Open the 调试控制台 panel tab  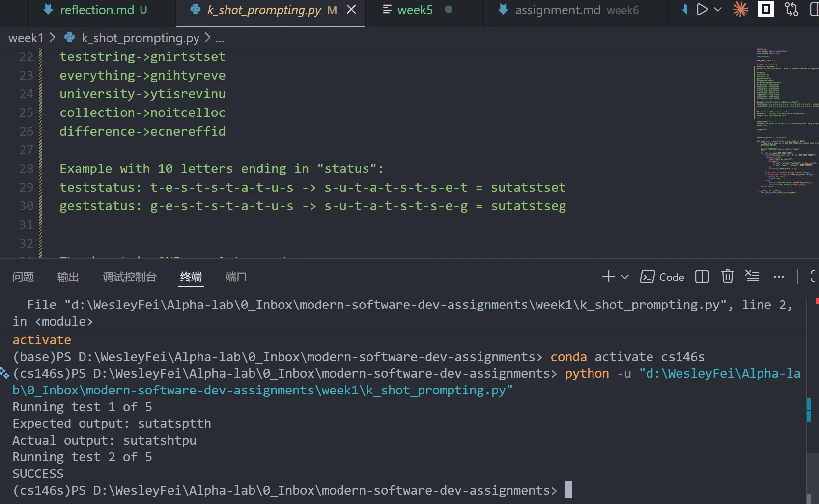[x=129, y=277]
